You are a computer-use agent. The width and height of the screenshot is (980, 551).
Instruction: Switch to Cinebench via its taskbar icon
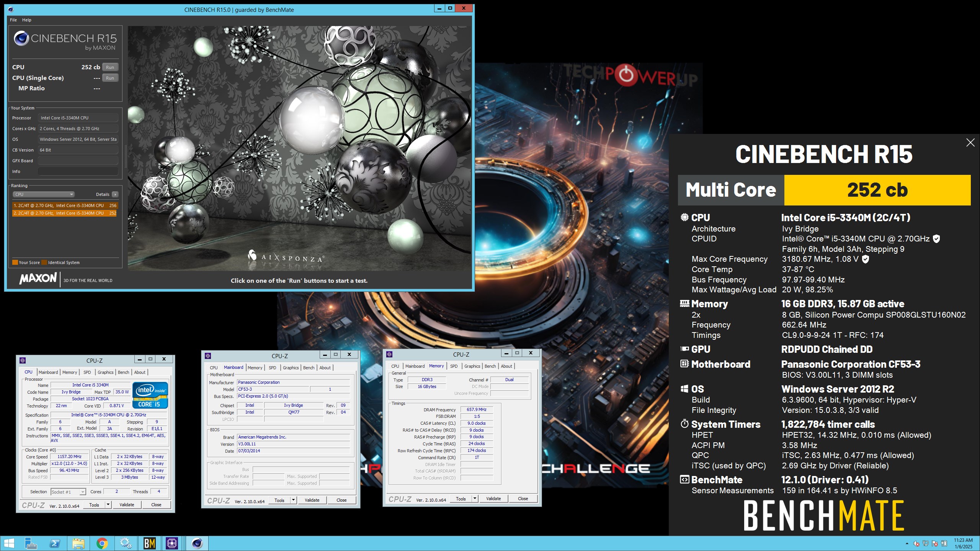(x=197, y=543)
